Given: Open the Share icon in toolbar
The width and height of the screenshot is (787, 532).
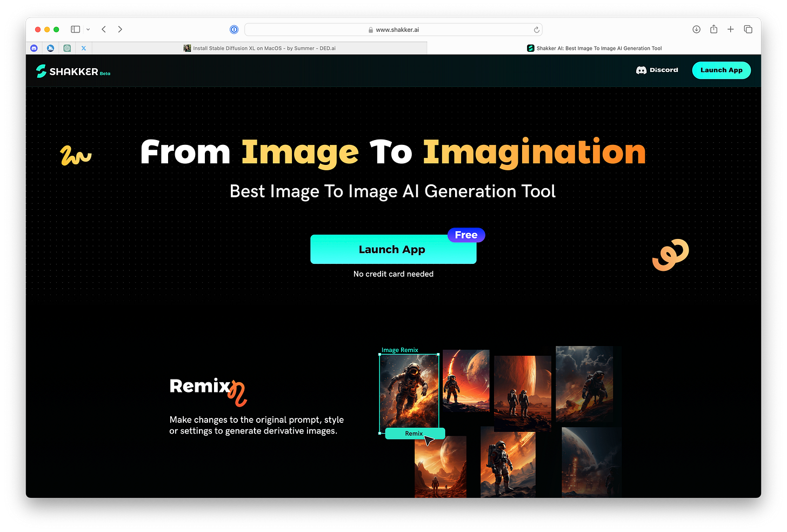Looking at the screenshot, I should tap(713, 29).
